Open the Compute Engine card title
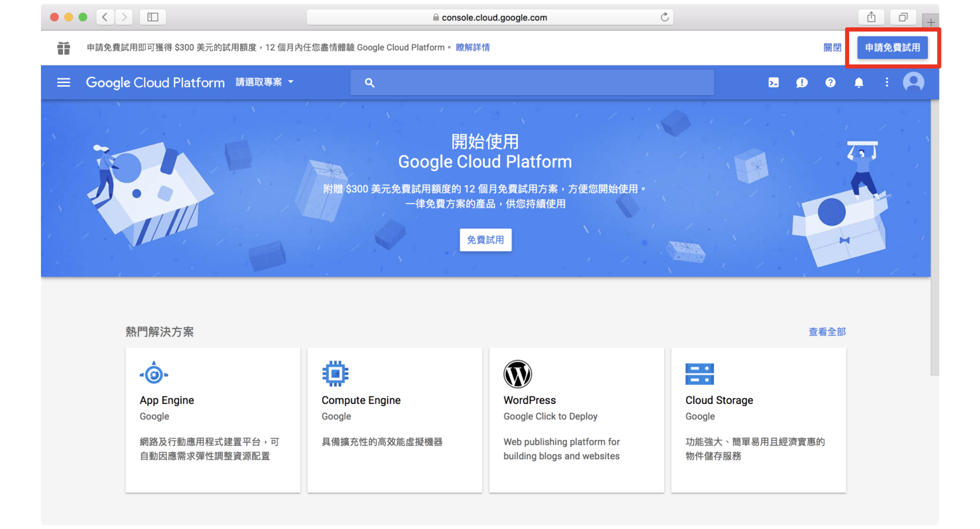 [x=361, y=400]
